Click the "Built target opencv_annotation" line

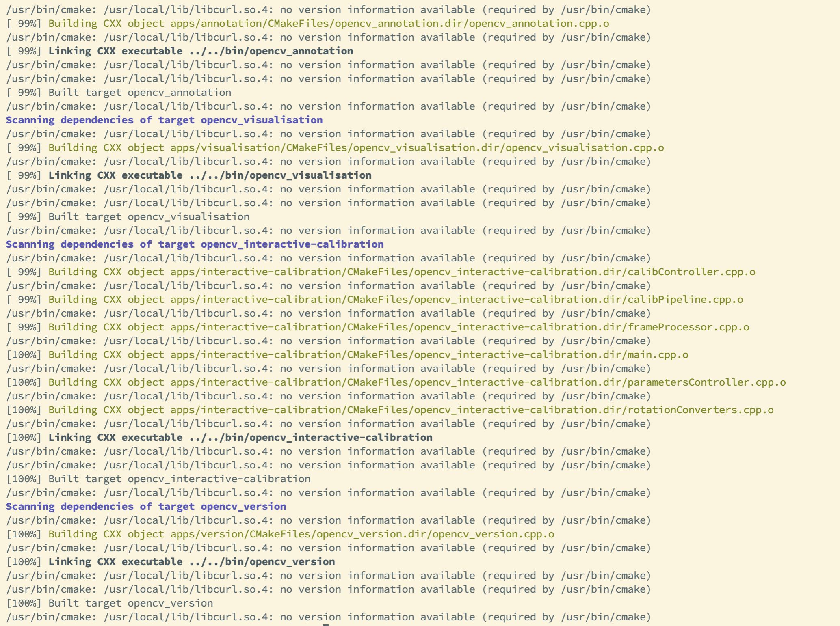[x=139, y=93]
